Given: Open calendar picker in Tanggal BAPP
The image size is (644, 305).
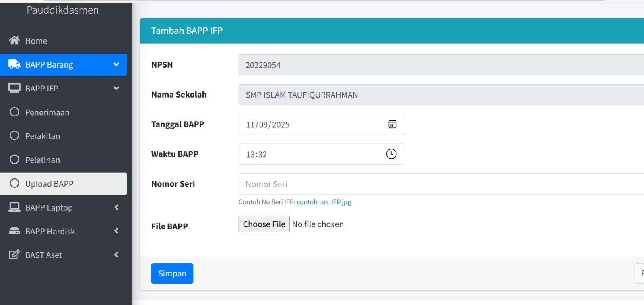Looking at the screenshot, I should (x=392, y=124).
